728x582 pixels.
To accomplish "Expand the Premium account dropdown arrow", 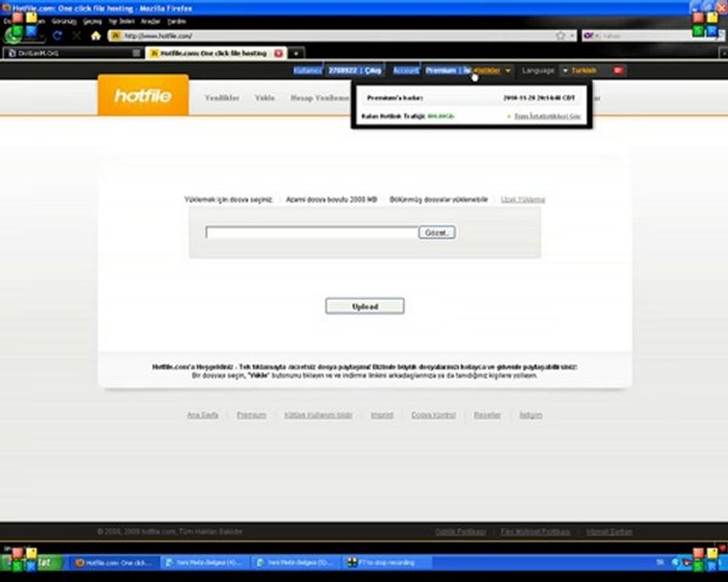I will [508, 70].
